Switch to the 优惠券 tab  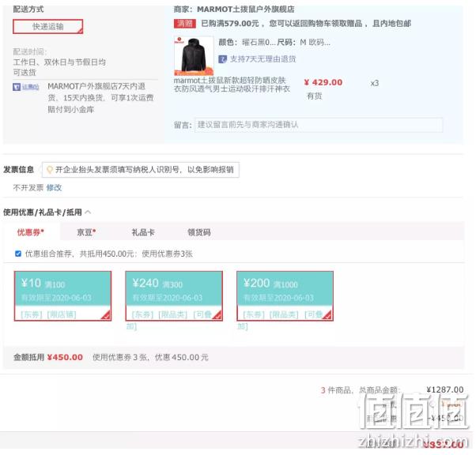click(31, 232)
